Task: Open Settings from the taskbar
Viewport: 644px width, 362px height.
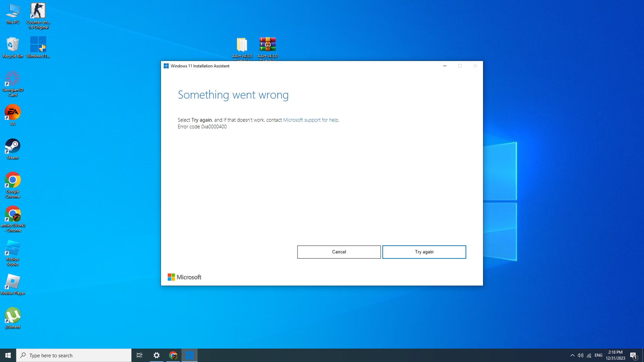Action: coord(157,355)
